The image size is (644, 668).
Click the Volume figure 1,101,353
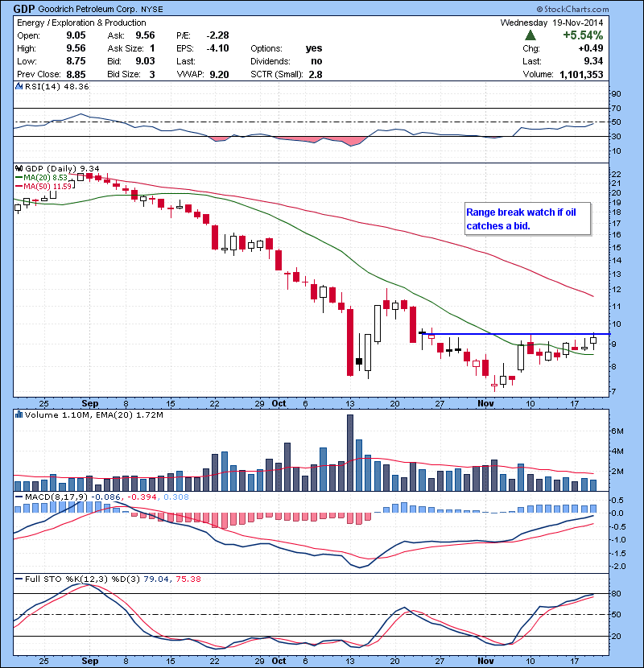[x=581, y=75]
